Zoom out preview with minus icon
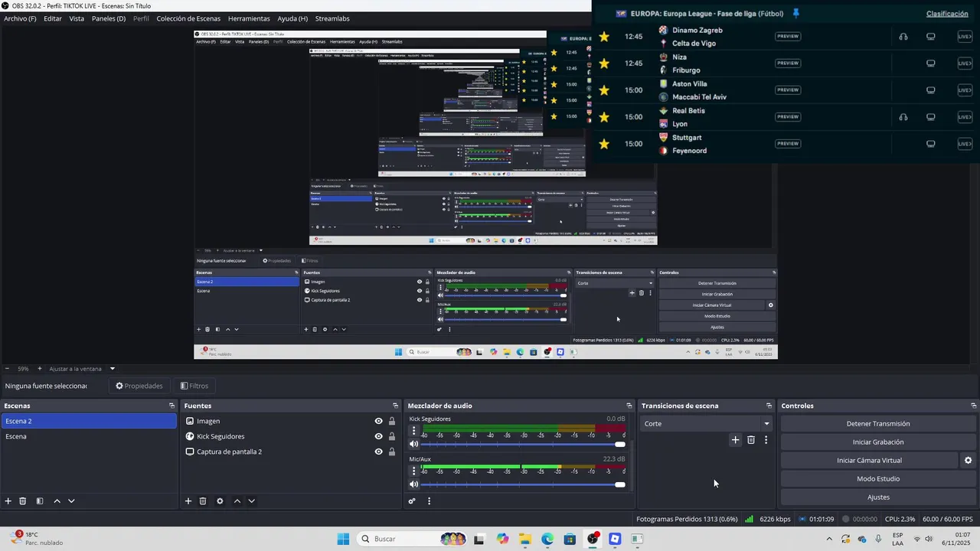The image size is (980, 551). coord(7,369)
